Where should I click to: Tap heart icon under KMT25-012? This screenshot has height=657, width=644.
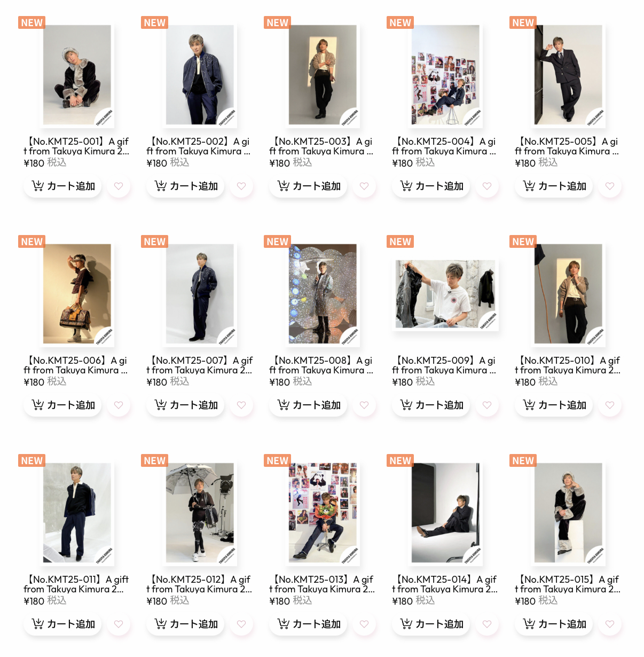click(241, 624)
